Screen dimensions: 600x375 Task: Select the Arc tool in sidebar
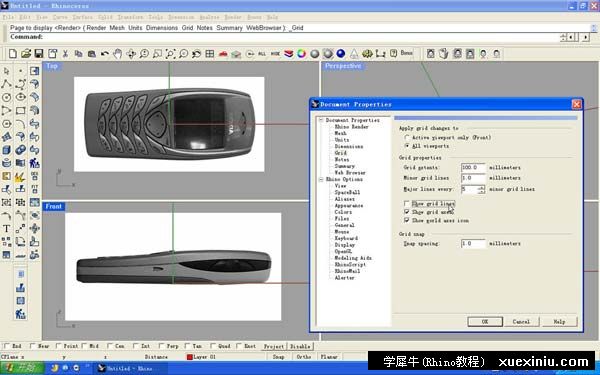21,124
